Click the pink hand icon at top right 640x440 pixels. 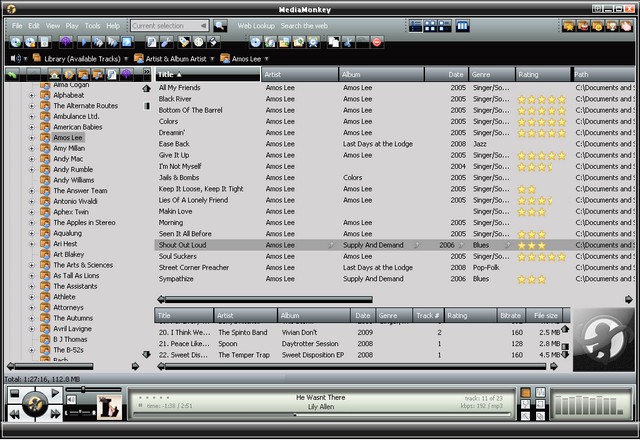click(x=625, y=26)
